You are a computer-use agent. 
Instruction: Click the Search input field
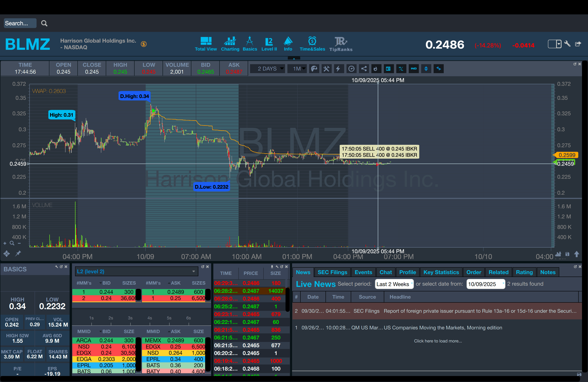[20, 23]
